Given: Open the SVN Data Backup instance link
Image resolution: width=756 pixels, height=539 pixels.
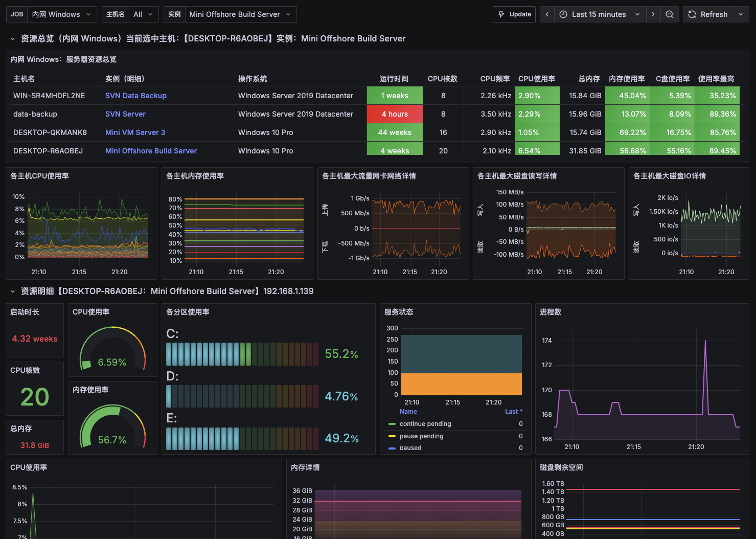Looking at the screenshot, I should (136, 96).
